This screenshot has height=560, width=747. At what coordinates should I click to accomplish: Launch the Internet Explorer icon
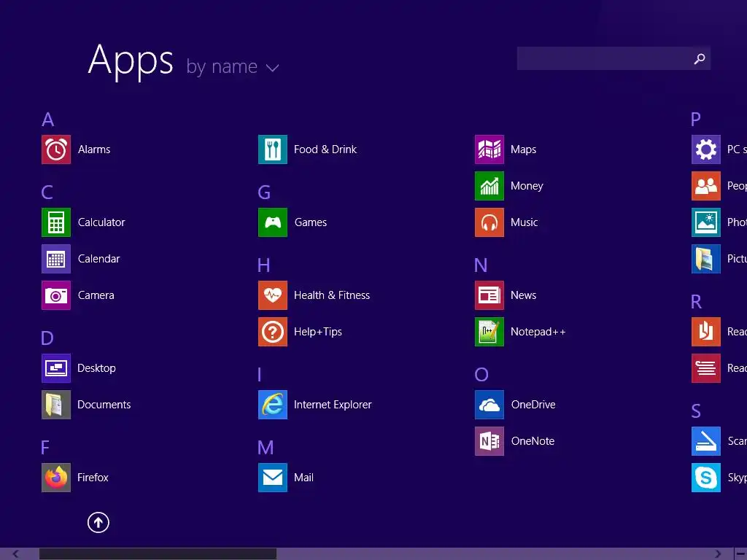(273, 405)
